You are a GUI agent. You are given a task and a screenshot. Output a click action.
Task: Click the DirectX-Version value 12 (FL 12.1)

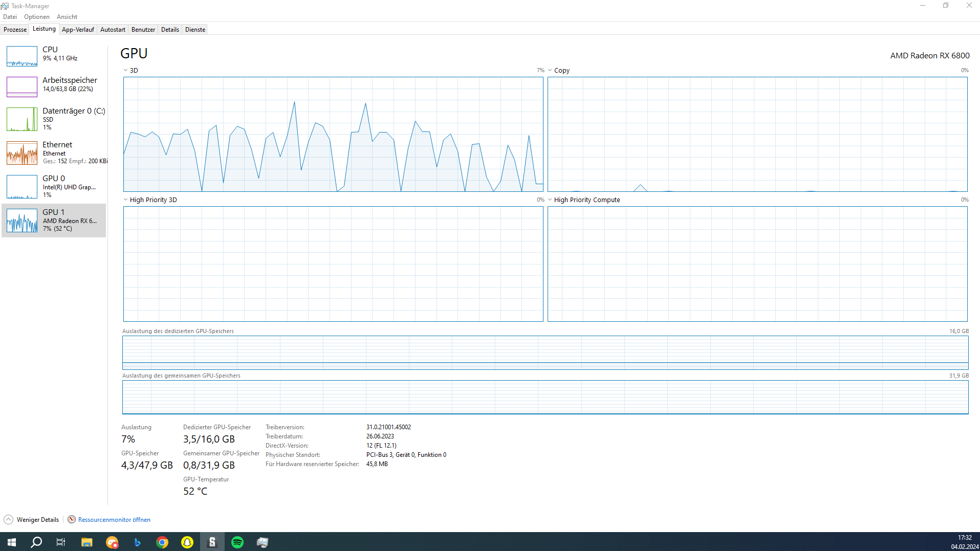pos(381,446)
